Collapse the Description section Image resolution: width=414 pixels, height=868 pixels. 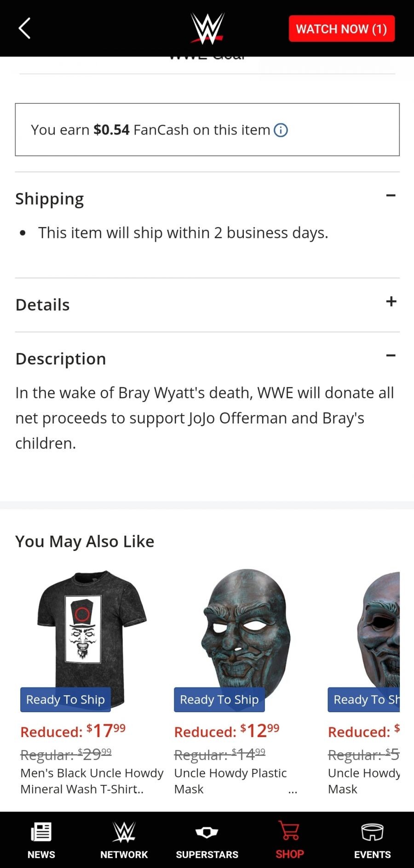tap(391, 356)
